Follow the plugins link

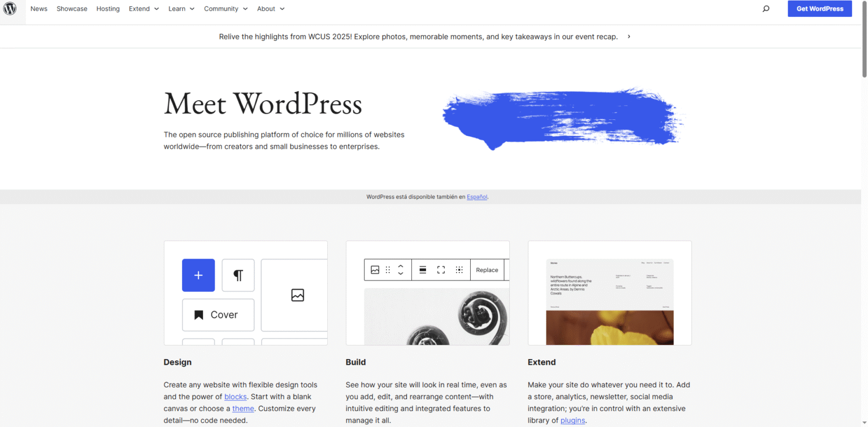tap(573, 420)
